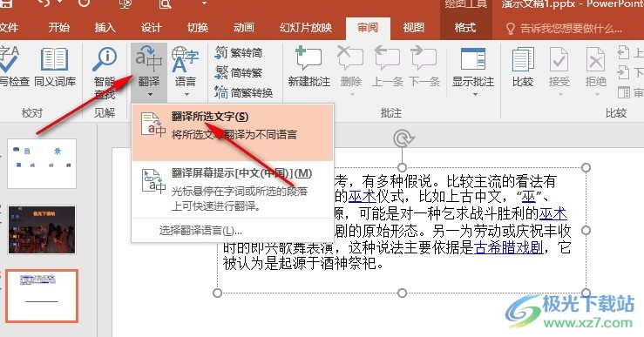Switch to the Animations (动画) tab
Image resolution: width=644 pixels, height=337 pixels.
[243, 28]
